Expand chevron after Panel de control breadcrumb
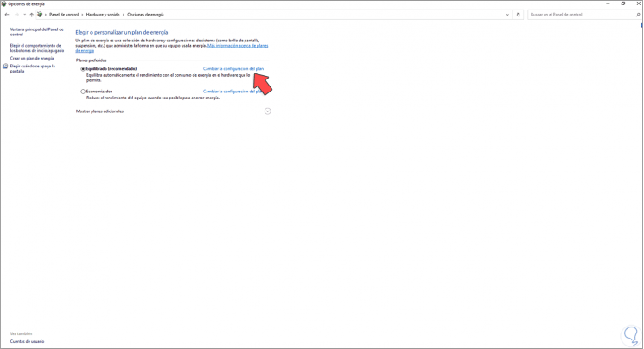Viewport: 644px width, 349px height. tap(82, 15)
